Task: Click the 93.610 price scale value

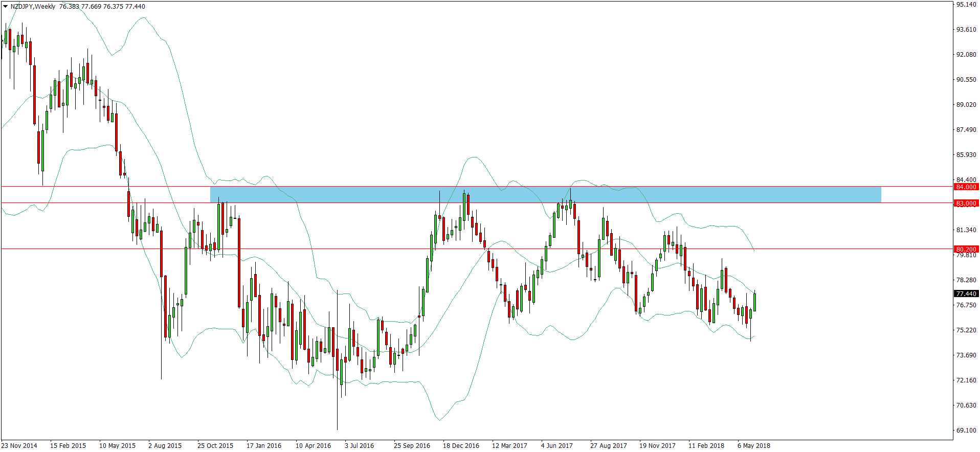Action: click(x=966, y=30)
